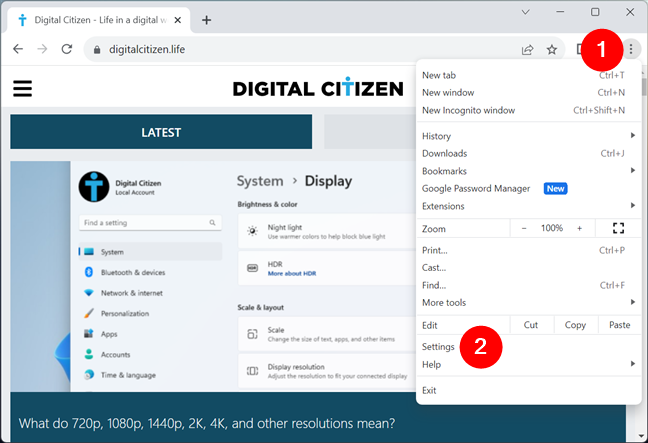Open a New Incognito window

[529, 110]
